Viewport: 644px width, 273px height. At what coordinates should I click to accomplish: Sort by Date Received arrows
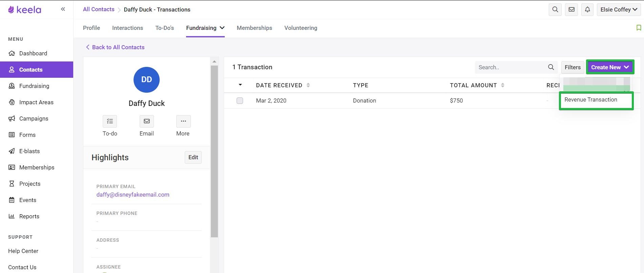coord(308,85)
